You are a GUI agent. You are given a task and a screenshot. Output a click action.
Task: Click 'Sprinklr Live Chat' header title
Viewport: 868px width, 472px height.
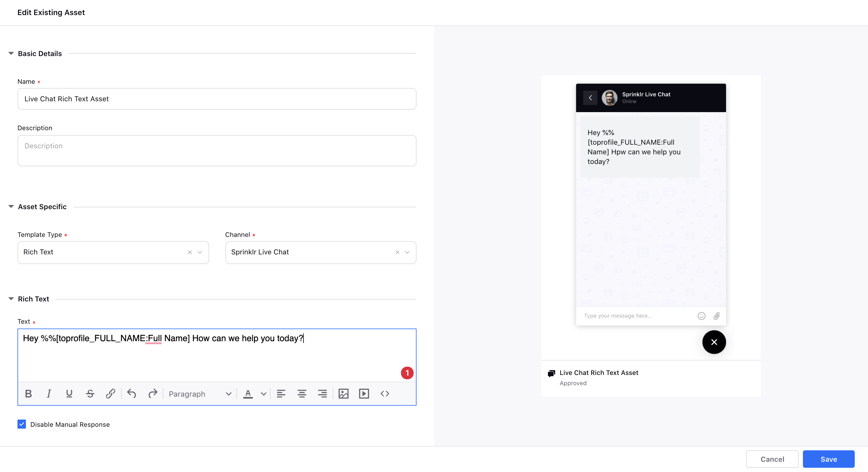click(646, 94)
